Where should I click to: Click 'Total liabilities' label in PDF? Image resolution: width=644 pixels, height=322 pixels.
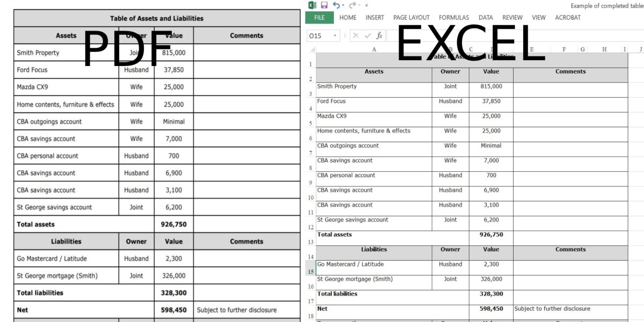click(x=40, y=293)
